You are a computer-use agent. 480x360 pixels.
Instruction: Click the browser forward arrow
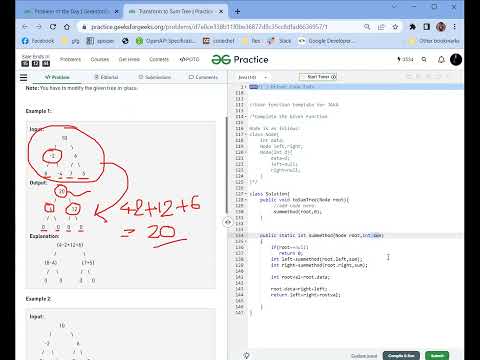click(39, 27)
